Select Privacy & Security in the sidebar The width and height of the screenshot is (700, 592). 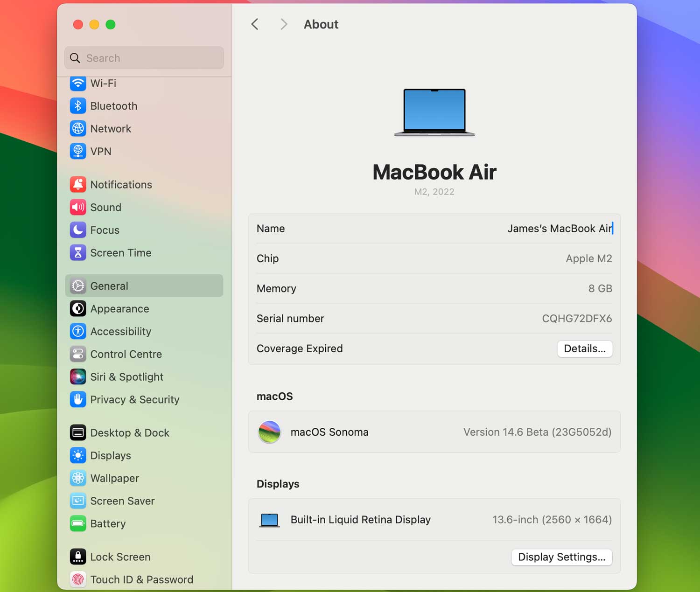[135, 400]
